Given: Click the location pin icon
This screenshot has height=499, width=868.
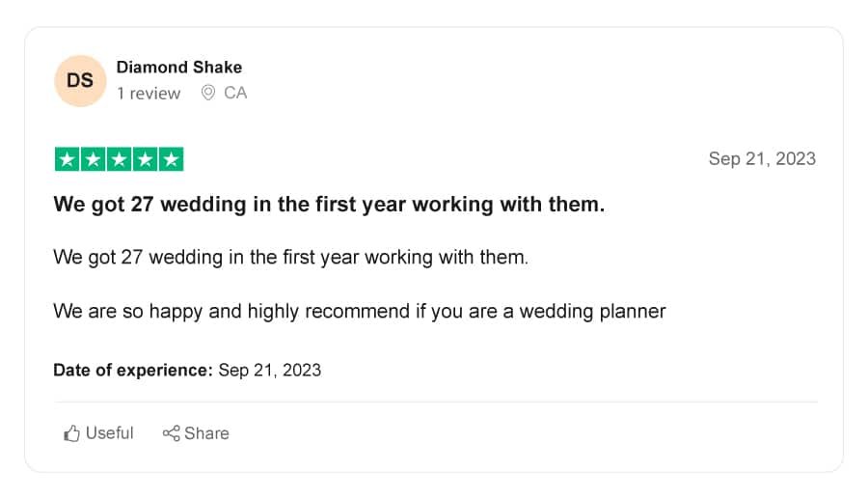Looking at the screenshot, I should 208,93.
